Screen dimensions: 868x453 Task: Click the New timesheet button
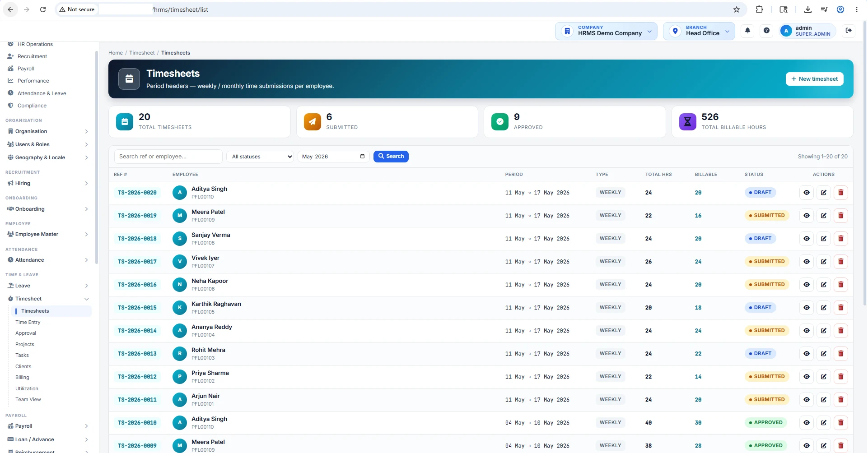point(815,79)
